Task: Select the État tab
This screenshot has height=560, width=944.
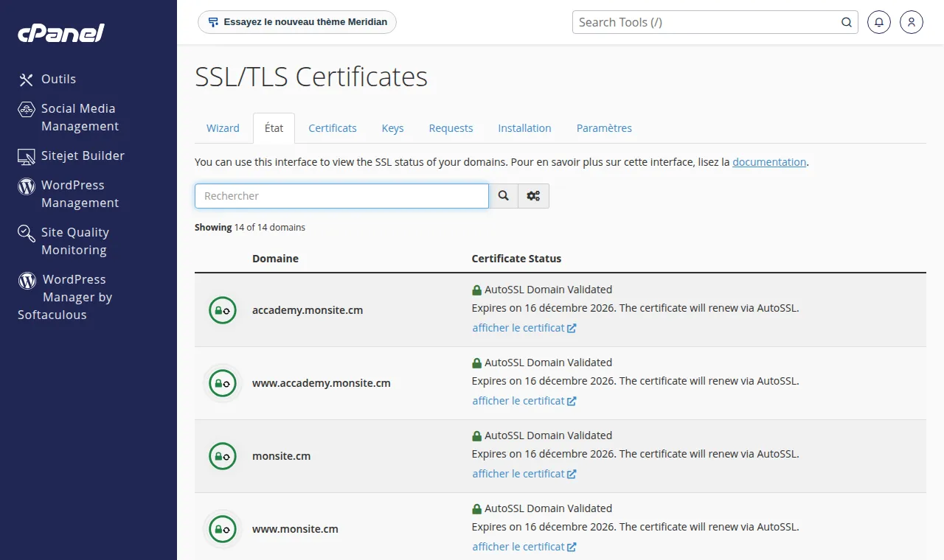Action: coord(274,128)
